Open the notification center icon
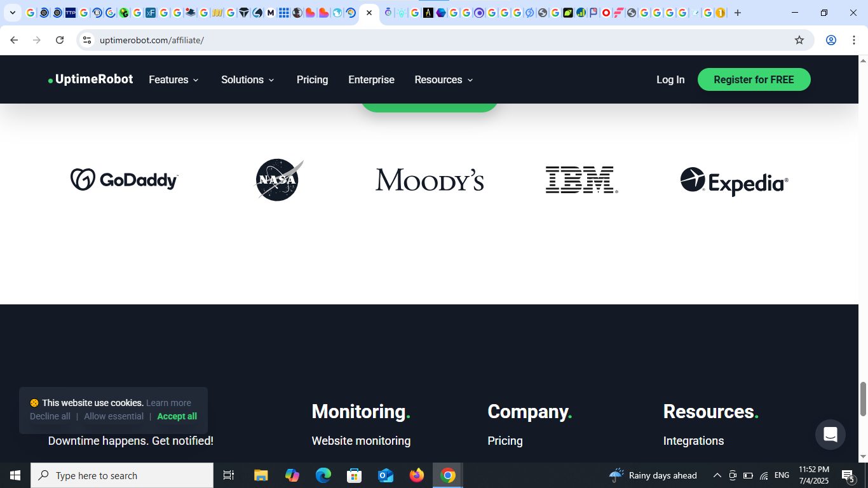Image resolution: width=868 pixels, height=488 pixels. (x=848, y=475)
